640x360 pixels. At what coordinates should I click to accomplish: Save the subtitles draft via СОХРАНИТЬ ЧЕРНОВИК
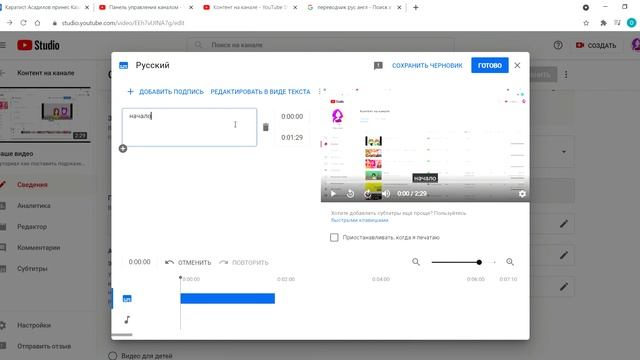point(427,65)
